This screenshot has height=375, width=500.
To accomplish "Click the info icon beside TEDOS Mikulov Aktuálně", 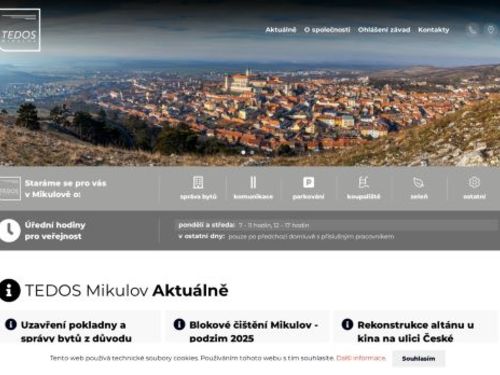I will click(10, 290).
